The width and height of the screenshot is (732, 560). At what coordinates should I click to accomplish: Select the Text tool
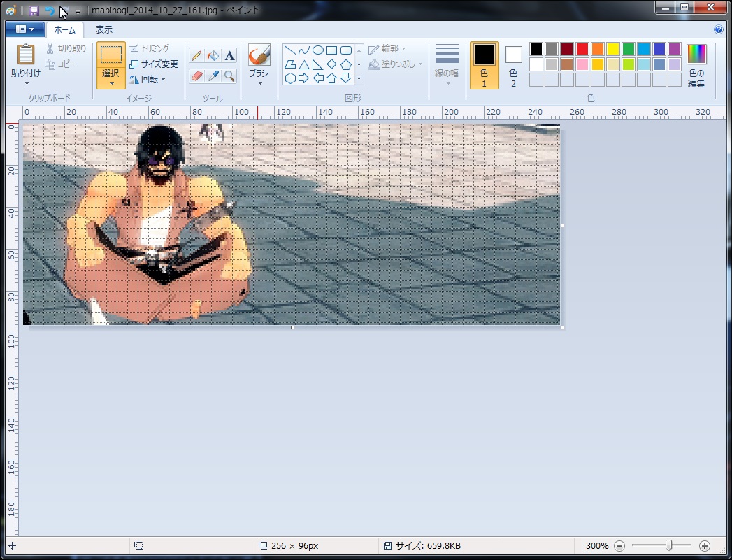click(x=229, y=56)
